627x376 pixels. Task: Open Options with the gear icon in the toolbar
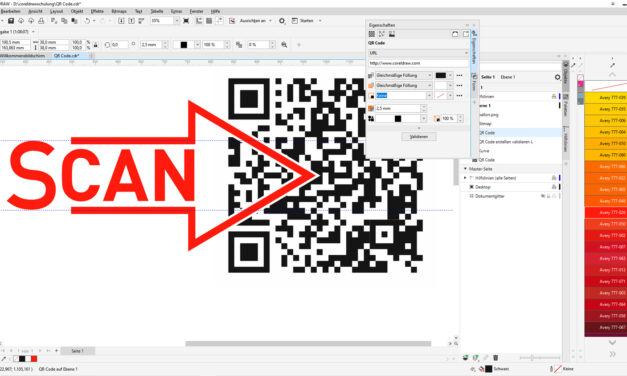tap(282, 21)
